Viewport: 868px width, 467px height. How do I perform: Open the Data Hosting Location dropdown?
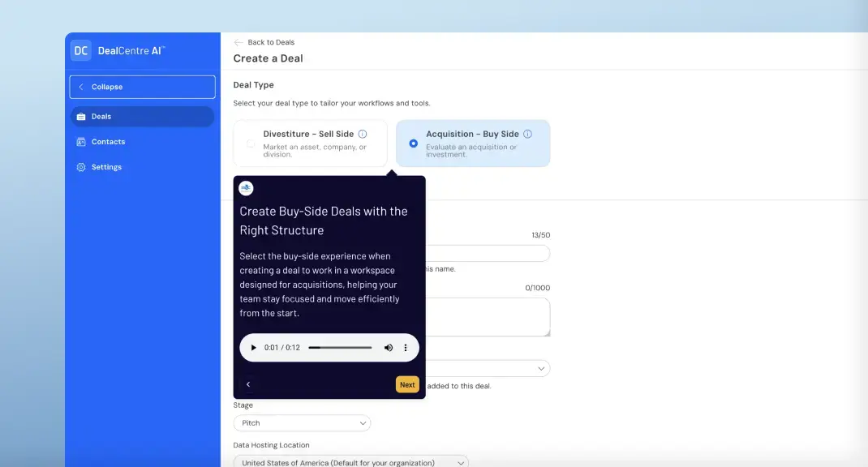[350, 462]
